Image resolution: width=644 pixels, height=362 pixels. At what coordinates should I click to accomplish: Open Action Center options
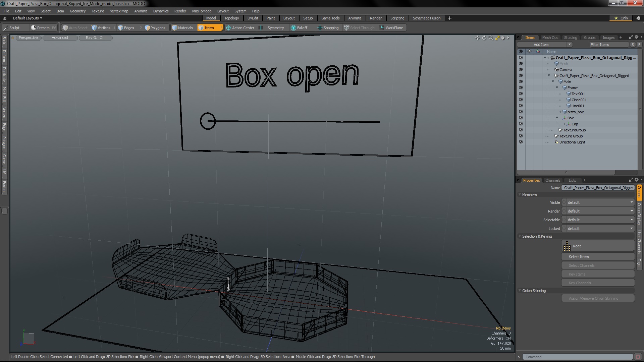(240, 28)
